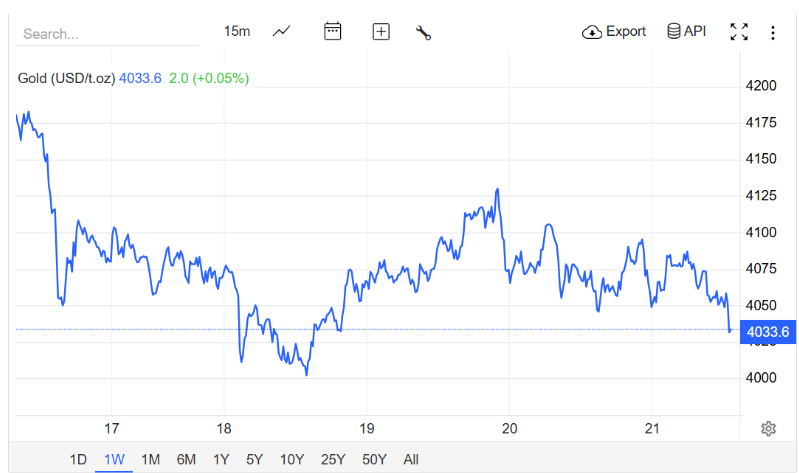Screen dimensions: 799x473
Task: Switch to 6M time range
Action: 186,459
